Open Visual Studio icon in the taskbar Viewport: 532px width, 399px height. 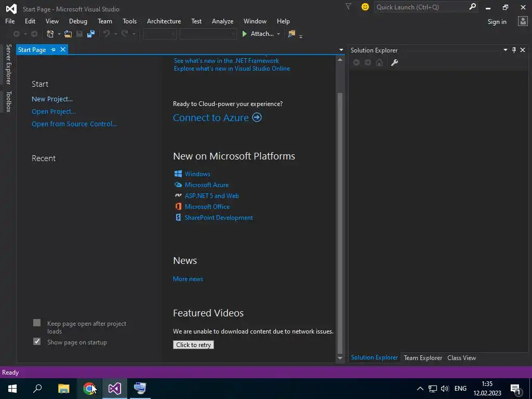coord(115,389)
